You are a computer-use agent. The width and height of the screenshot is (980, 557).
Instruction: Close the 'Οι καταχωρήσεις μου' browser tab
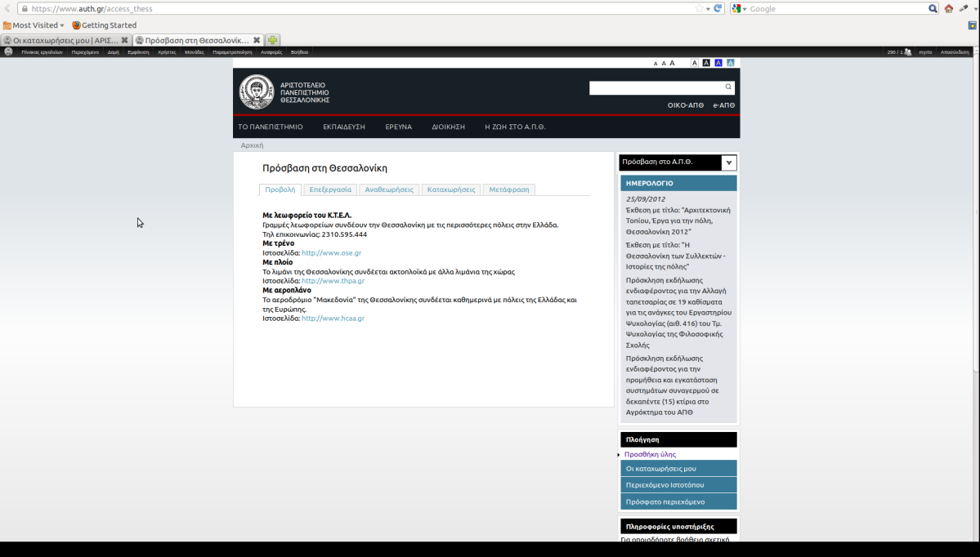124,40
